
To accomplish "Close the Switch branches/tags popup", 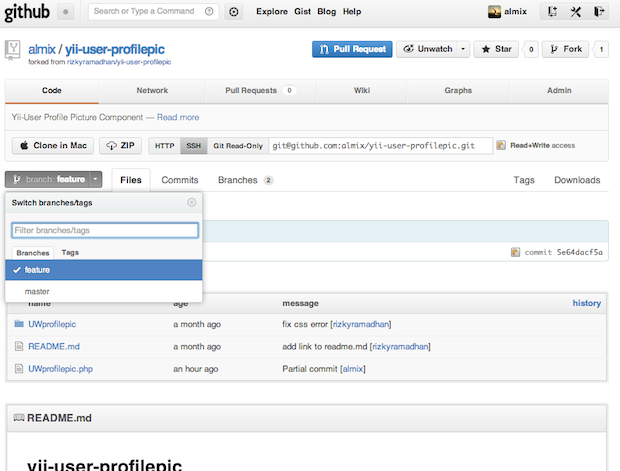I will click(191, 202).
